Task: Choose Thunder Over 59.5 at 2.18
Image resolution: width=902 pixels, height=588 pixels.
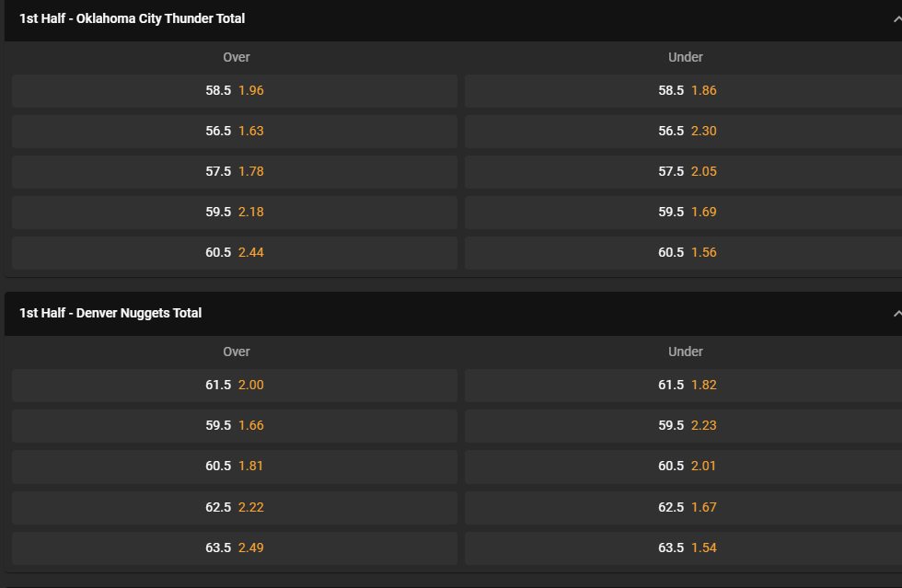Action: click(235, 213)
